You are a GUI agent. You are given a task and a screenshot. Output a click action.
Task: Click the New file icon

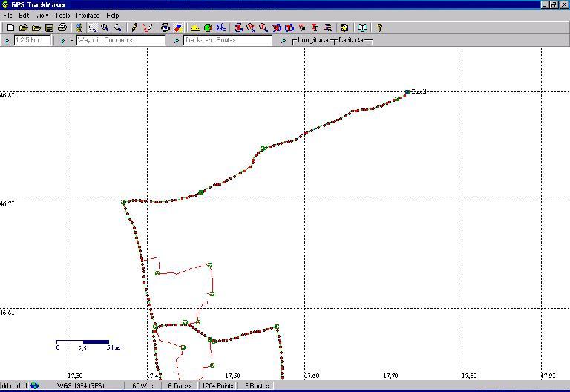click(10, 27)
